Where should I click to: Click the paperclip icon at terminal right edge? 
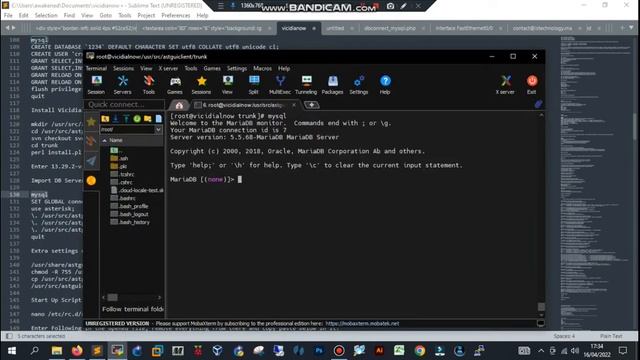click(538, 104)
